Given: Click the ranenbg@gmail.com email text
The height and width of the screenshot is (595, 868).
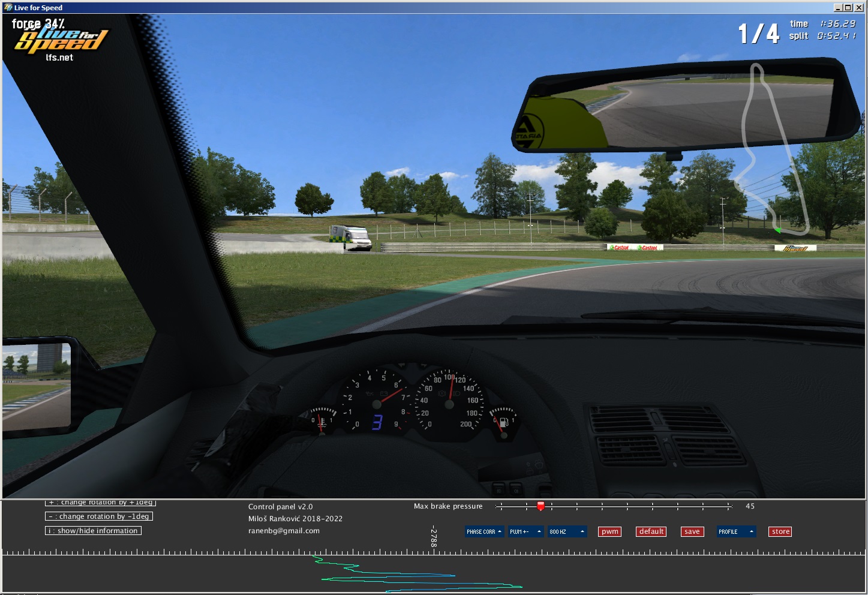Looking at the screenshot, I should pyautogui.click(x=284, y=531).
